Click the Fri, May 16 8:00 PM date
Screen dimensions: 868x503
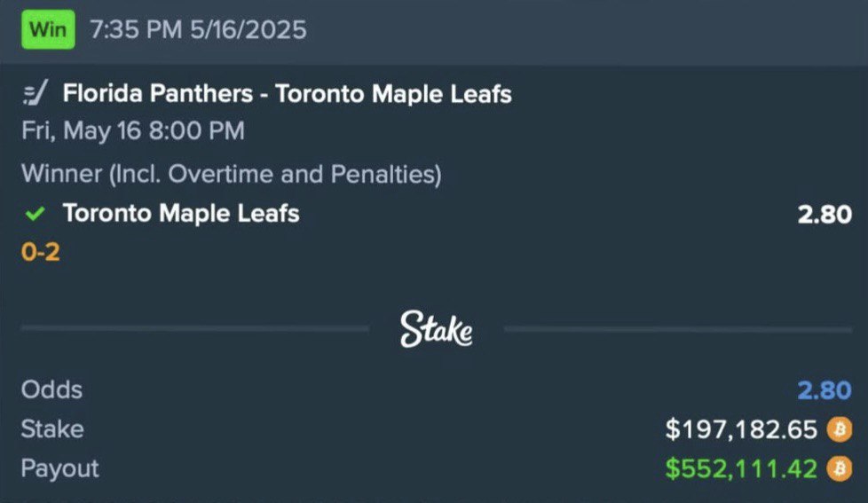133,131
